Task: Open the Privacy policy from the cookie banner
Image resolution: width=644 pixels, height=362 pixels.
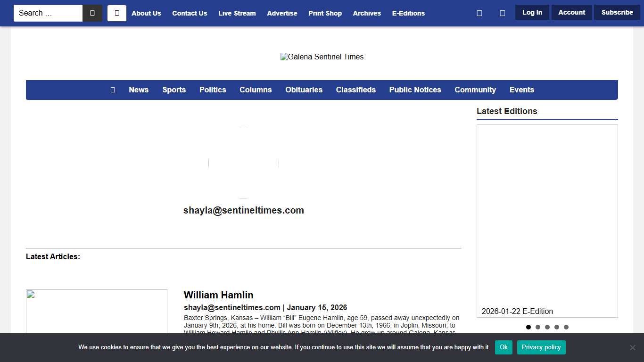Action: pyautogui.click(x=541, y=347)
